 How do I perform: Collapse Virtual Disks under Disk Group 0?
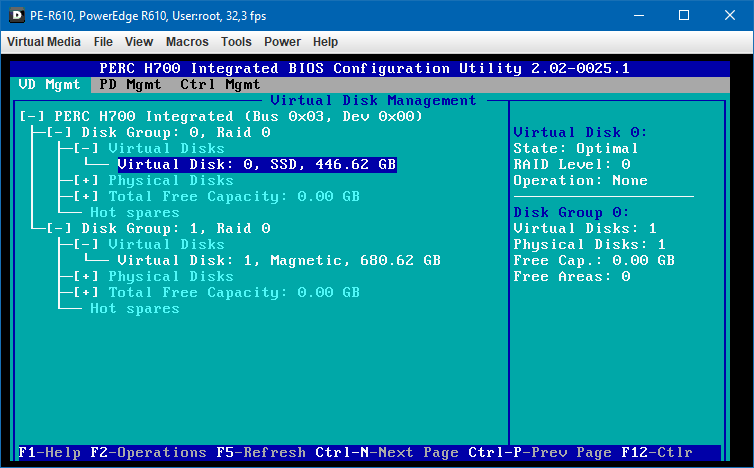[86, 149]
